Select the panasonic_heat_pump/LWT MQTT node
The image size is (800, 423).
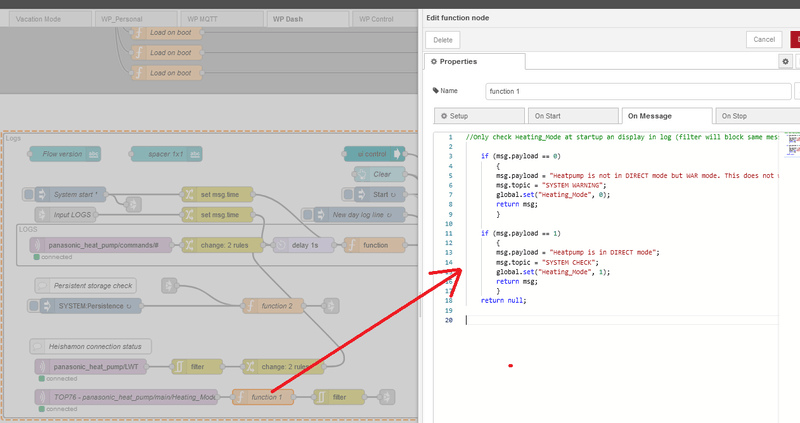[x=90, y=367]
